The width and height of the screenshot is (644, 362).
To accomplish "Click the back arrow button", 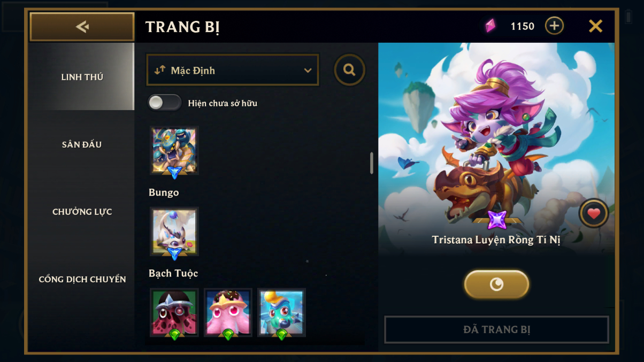I will pyautogui.click(x=82, y=26).
